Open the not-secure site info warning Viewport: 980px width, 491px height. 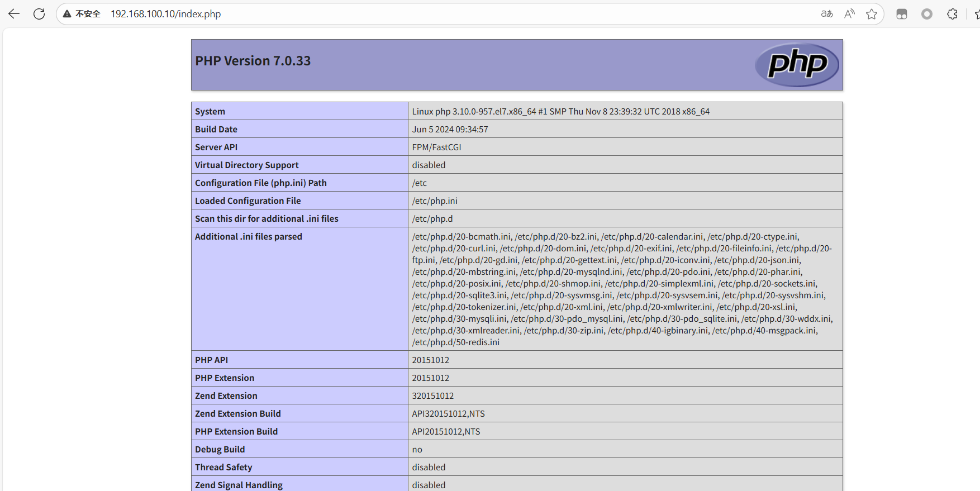tap(82, 14)
